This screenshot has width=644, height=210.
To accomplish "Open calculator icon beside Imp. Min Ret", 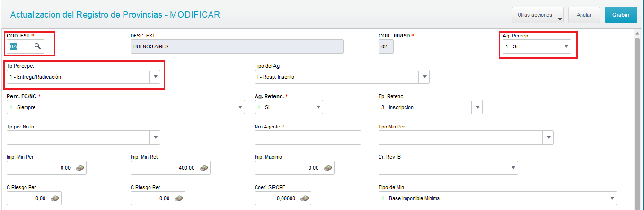I will (204, 168).
